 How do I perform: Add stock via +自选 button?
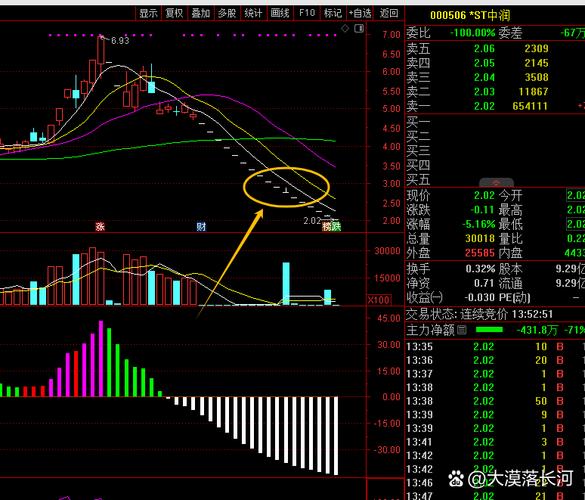[x=360, y=13]
